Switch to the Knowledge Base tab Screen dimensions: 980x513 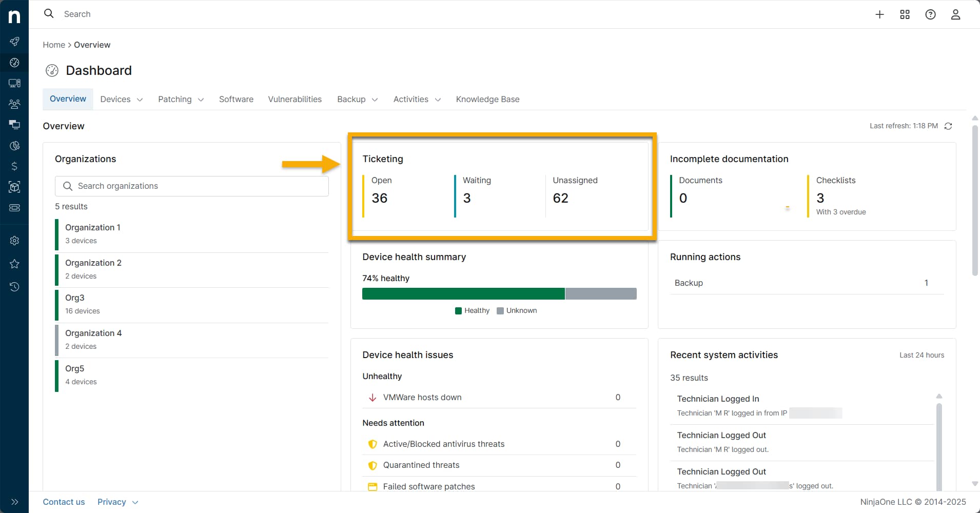[x=487, y=100]
